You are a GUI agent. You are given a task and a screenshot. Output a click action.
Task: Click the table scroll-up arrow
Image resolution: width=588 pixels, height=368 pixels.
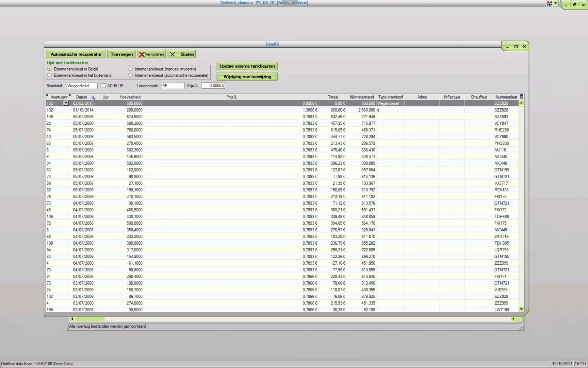(x=521, y=103)
